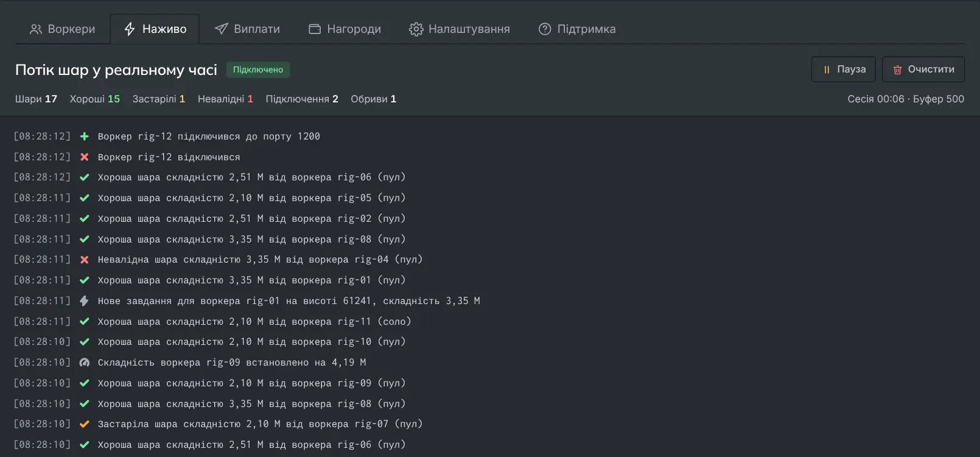Go to the Нагороди tab

pyautogui.click(x=345, y=29)
